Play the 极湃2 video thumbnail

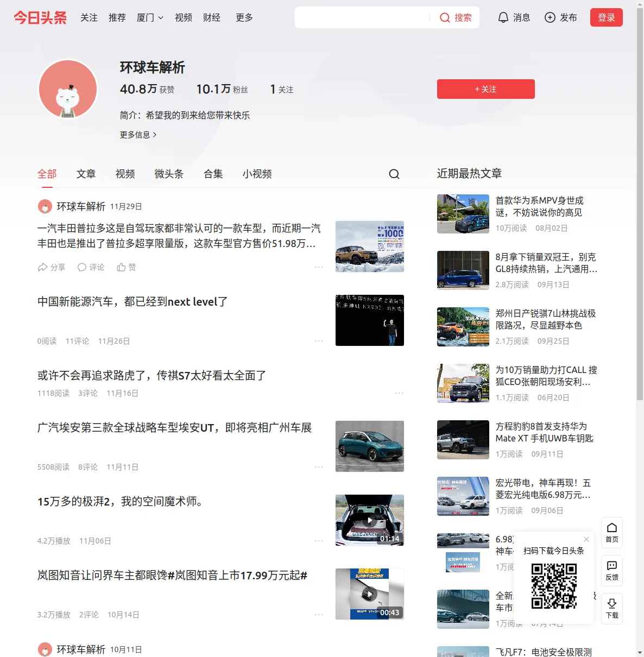click(x=370, y=520)
